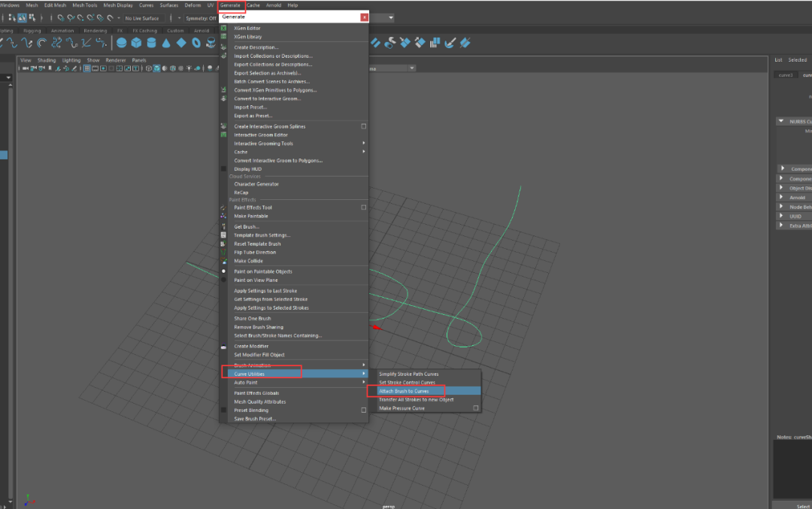Screen dimensions: 812x509
Task: Switch to the Rigging shelf tab
Action: tap(32, 31)
